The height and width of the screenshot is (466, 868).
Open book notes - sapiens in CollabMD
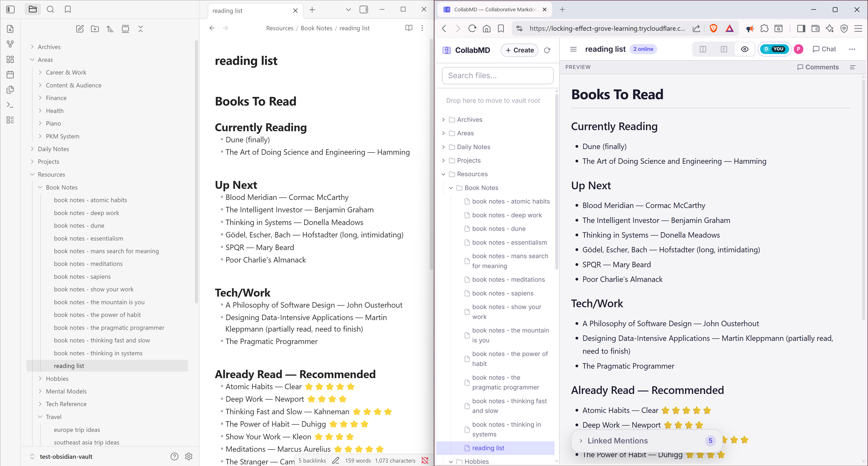pyautogui.click(x=502, y=293)
